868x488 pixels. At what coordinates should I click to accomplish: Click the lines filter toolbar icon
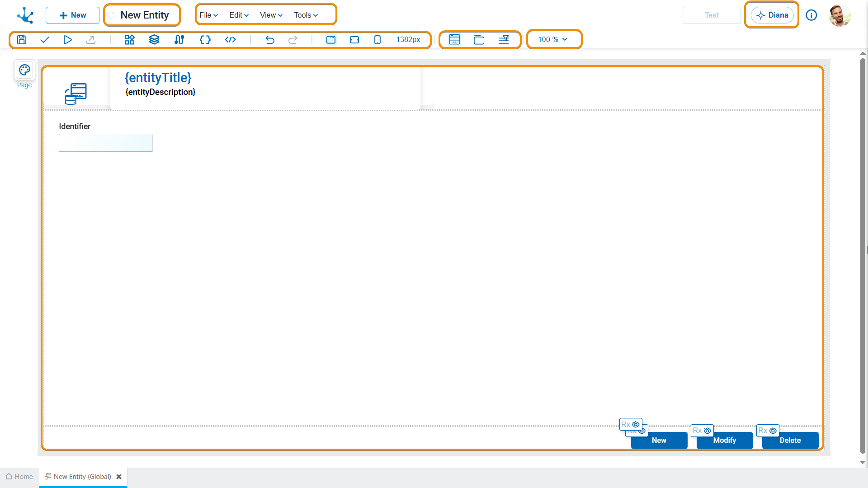pos(504,40)
